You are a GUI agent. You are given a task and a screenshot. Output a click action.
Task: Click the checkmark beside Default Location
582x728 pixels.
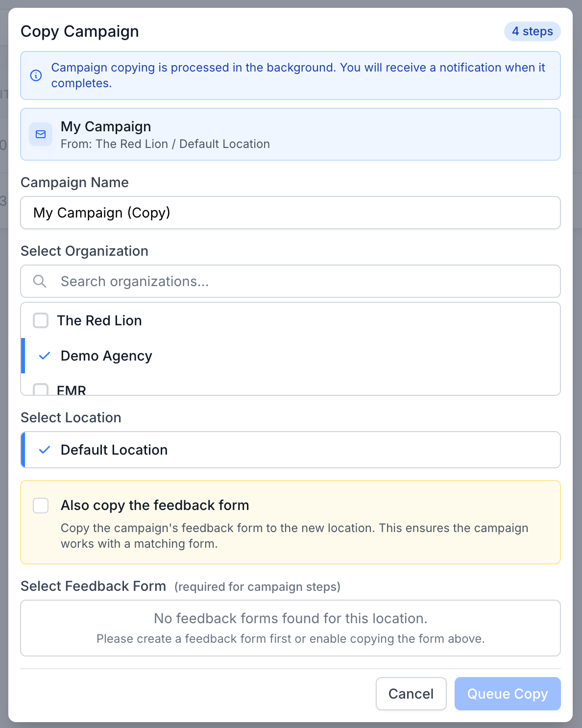45,450
